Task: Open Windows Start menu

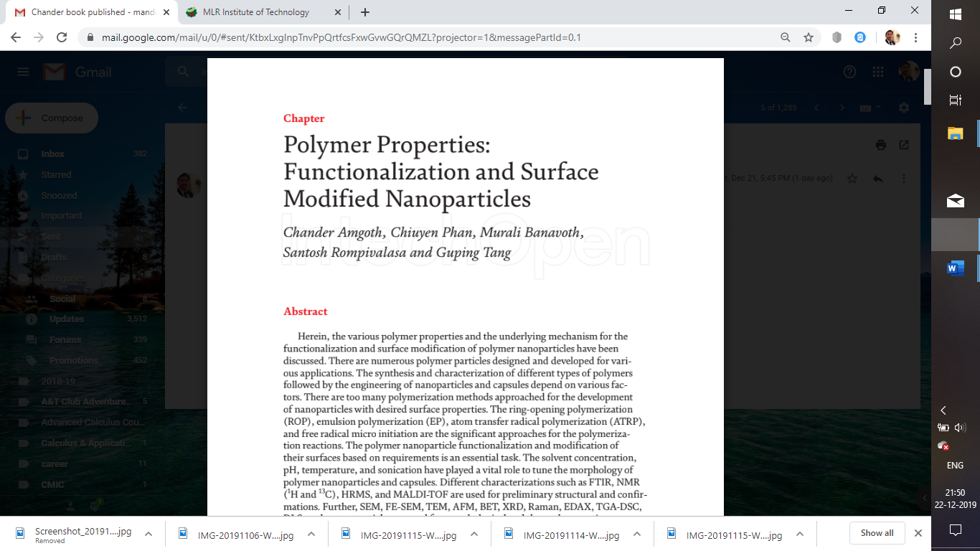Action: tap(956, 14)
